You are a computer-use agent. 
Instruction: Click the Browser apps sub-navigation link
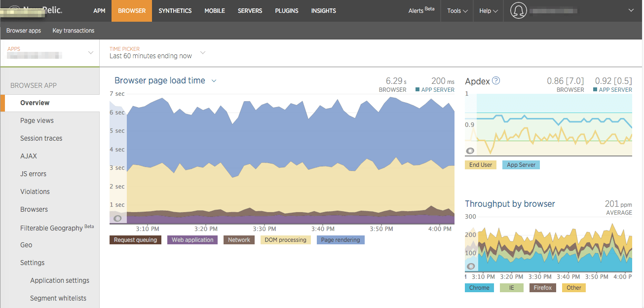coord(24,31)
